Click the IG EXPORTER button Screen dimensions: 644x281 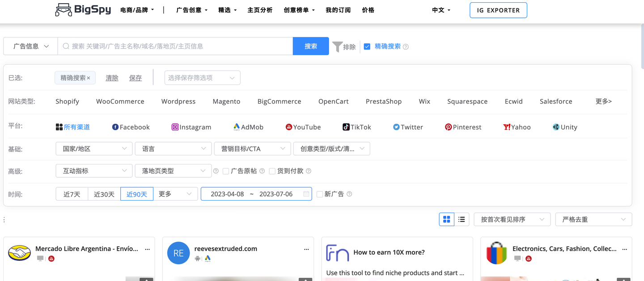(x=498, y=10)
